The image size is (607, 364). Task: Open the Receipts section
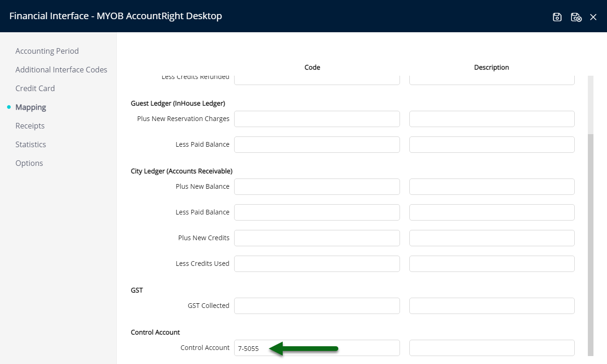30,126
